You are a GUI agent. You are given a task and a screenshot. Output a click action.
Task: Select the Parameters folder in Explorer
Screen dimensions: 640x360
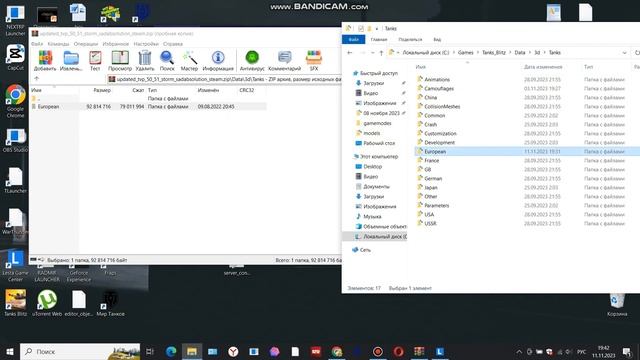click(436, 205)
